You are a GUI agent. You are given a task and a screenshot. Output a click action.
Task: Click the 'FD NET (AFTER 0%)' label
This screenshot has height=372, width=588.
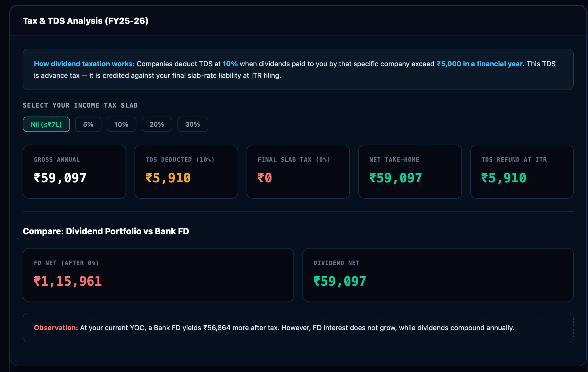66,263
